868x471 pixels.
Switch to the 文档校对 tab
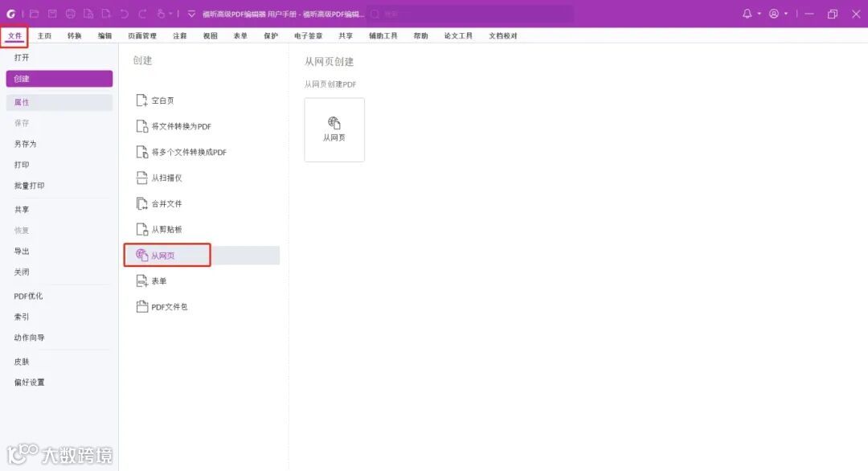click(503, 36)
